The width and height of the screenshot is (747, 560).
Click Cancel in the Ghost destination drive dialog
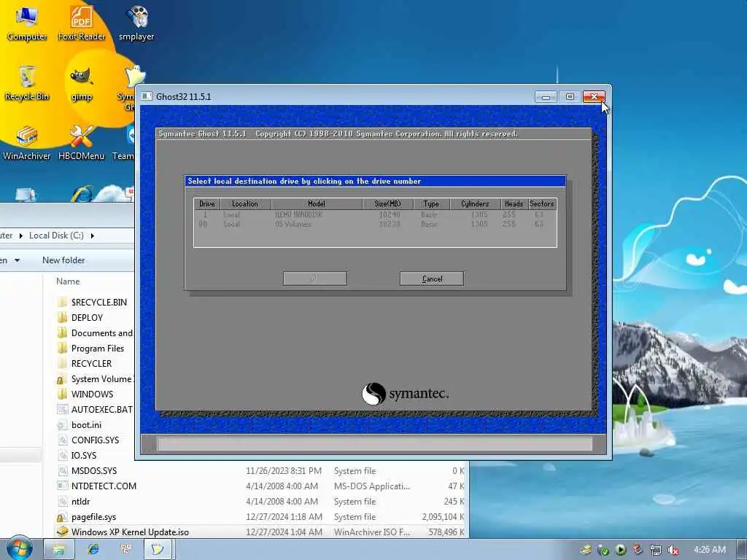432,279
